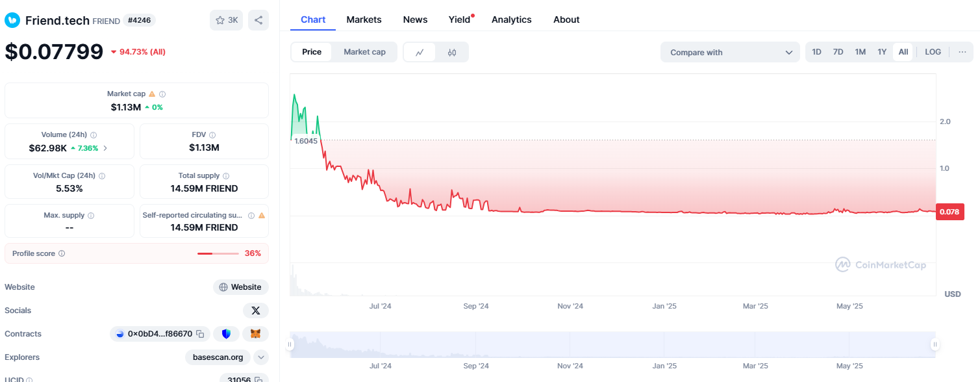Show UCID info icon
The height and width of the screenshot is (382, 980).
coord(29,379)
